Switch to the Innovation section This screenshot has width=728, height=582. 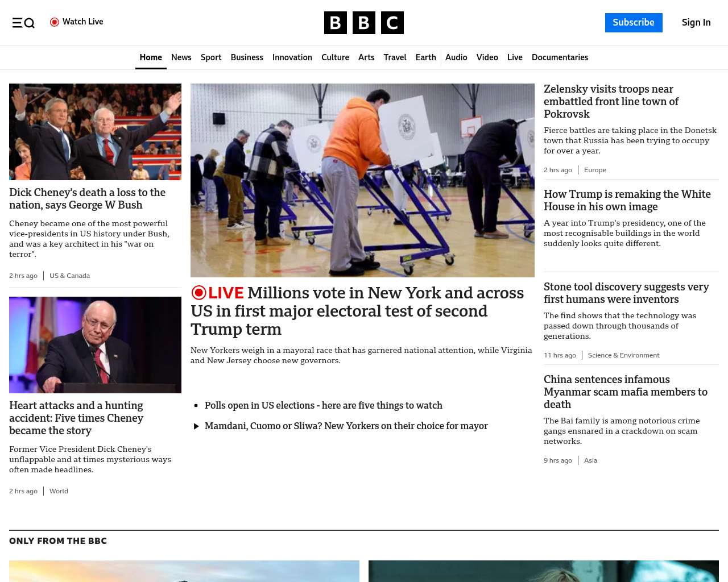pos(292,57)
